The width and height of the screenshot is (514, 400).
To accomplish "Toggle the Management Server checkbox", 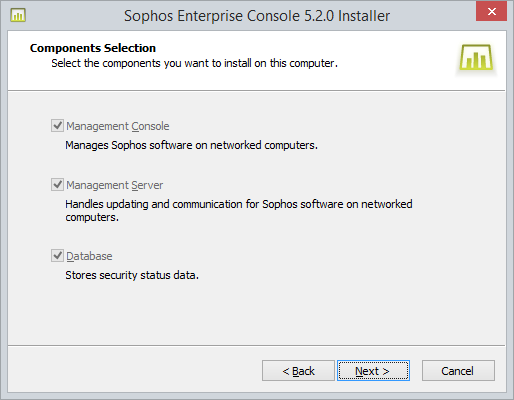I will point(57,184).
